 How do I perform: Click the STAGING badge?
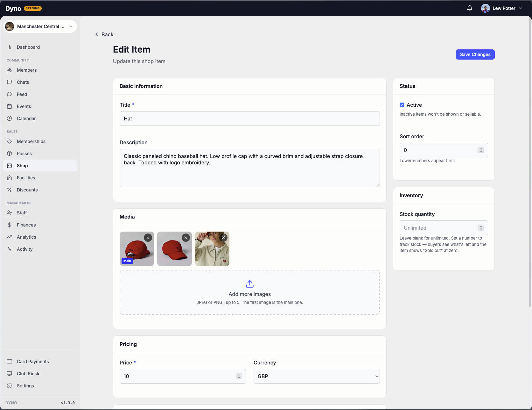[33, 8]
